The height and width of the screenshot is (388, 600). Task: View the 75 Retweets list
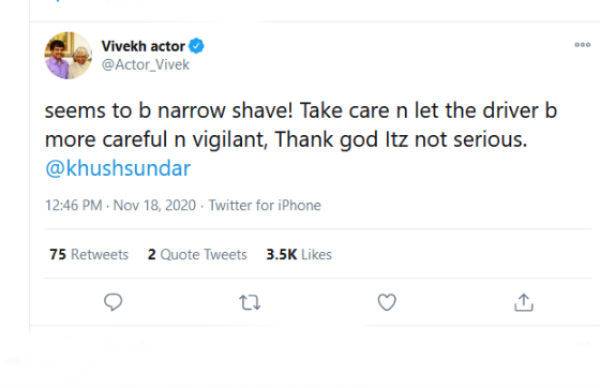point(89,254)
